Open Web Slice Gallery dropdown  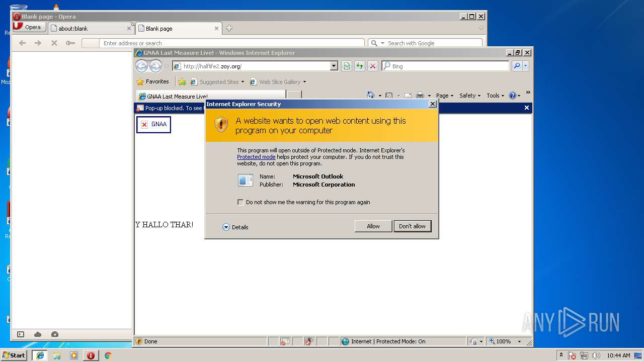[x=278, y=82]
